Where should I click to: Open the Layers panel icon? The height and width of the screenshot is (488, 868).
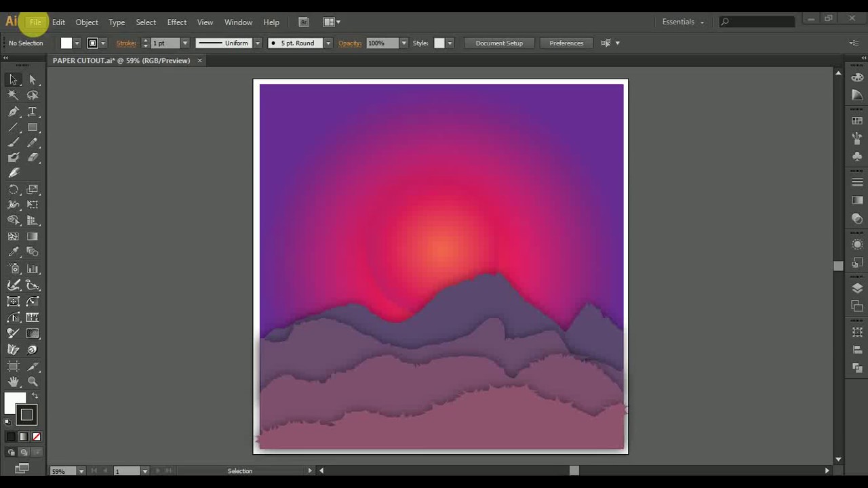tap(857, 288)
